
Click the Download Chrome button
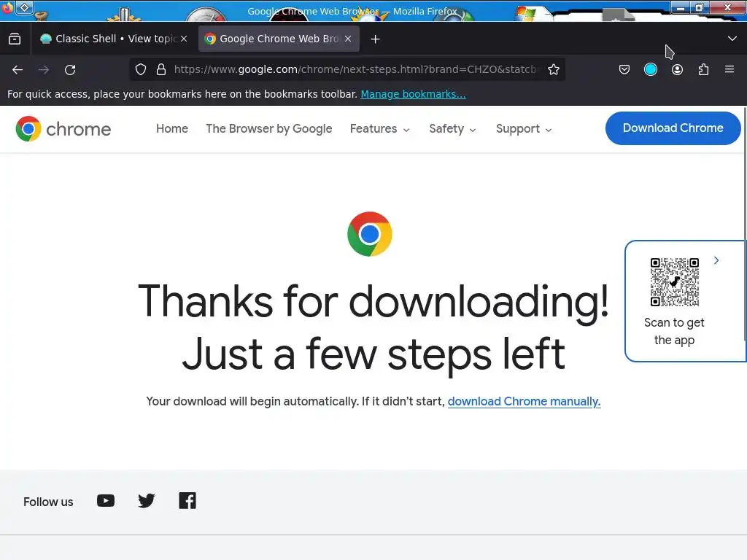(673, 128)
